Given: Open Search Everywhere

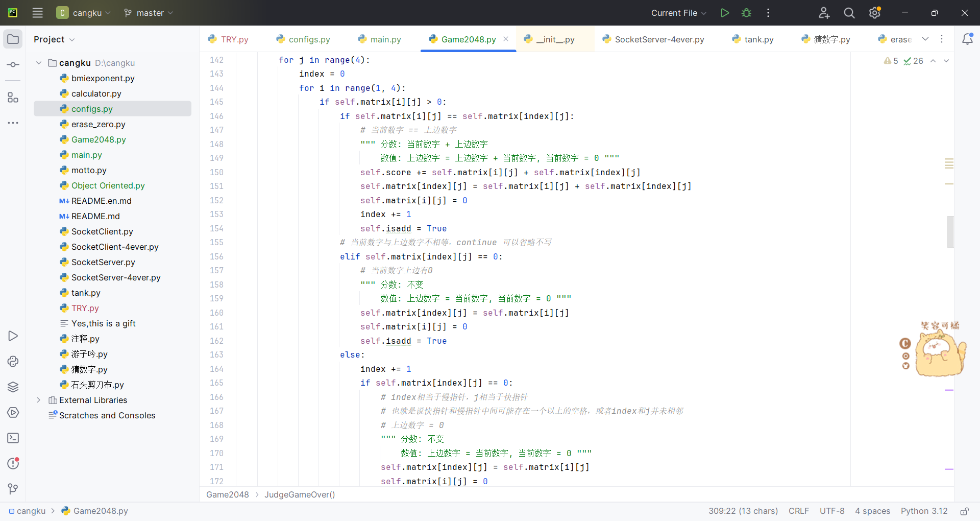Looking at the screenshot, I should click(849, 13).
